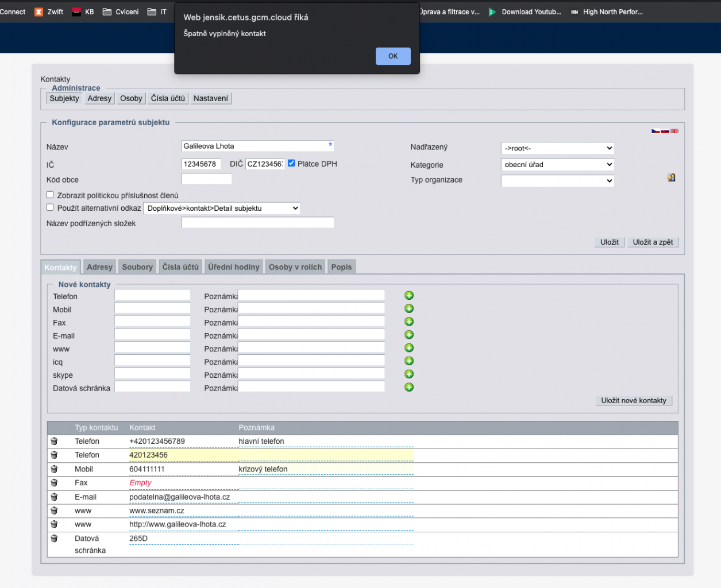Expand the Typ organizace dropdown
The height and width of the screenshot is (588, 721).
(x=557, y=180)
